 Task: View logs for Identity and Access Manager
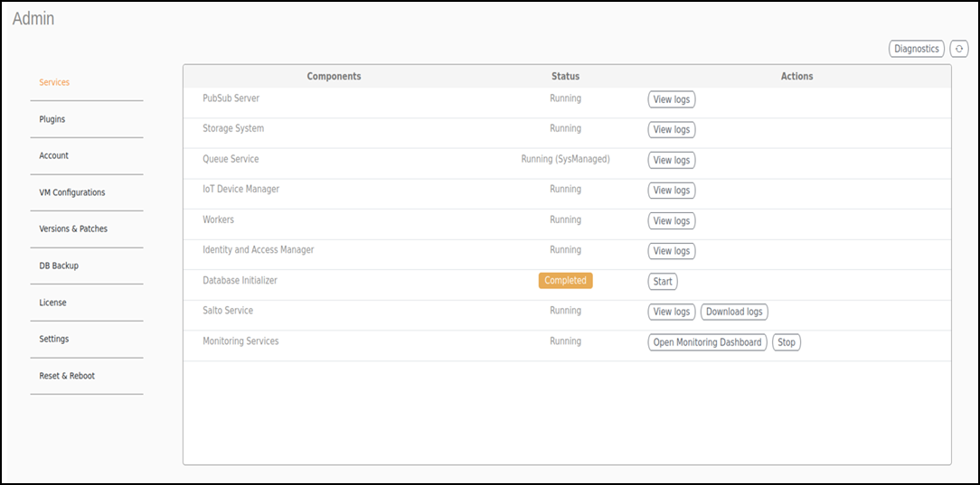[671, 251]
